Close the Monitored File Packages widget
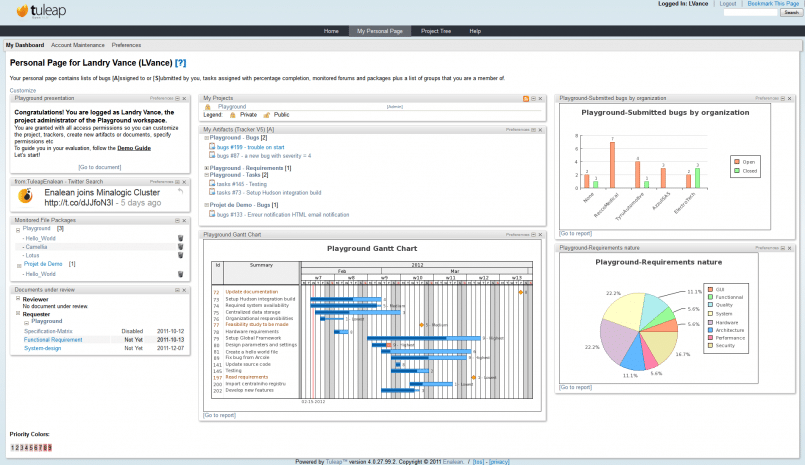This screenshot has height=465, width=805. point(184,221)
